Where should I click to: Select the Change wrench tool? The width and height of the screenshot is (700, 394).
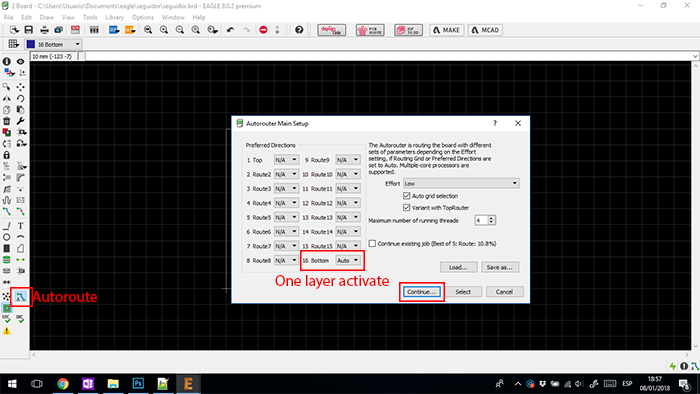click(21, 121)
